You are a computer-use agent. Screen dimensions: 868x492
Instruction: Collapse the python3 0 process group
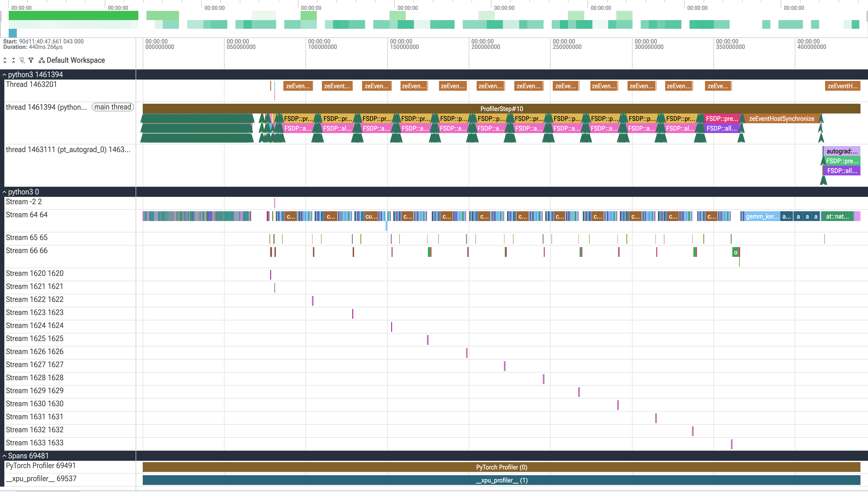click(4, 192)
